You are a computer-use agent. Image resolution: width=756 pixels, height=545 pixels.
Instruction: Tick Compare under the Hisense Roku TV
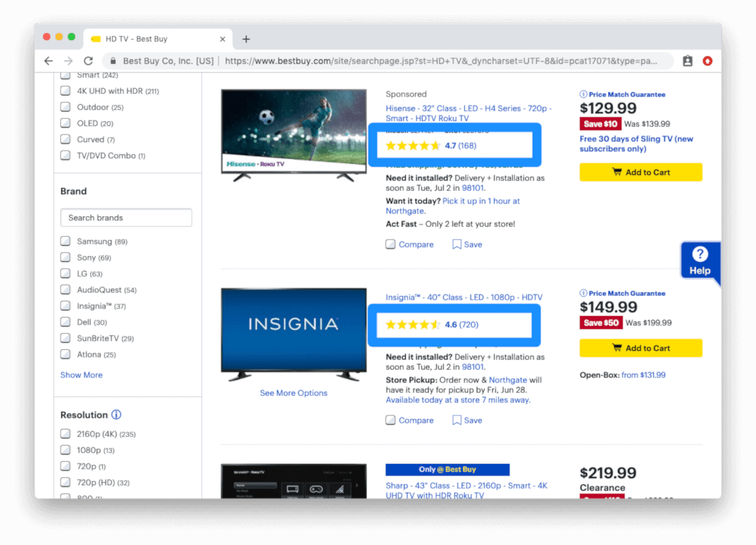[390, 244]
